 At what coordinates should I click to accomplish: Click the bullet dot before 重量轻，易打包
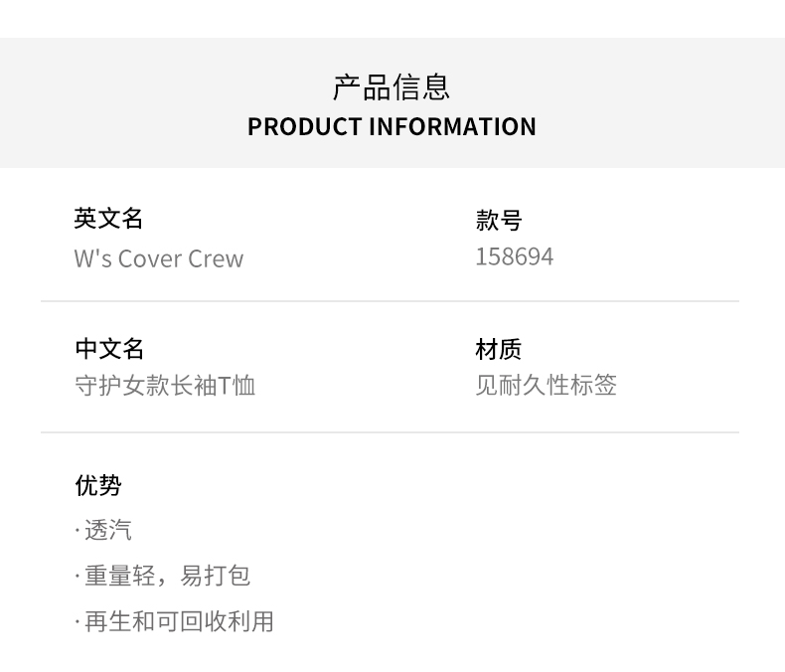click(78, 577)
